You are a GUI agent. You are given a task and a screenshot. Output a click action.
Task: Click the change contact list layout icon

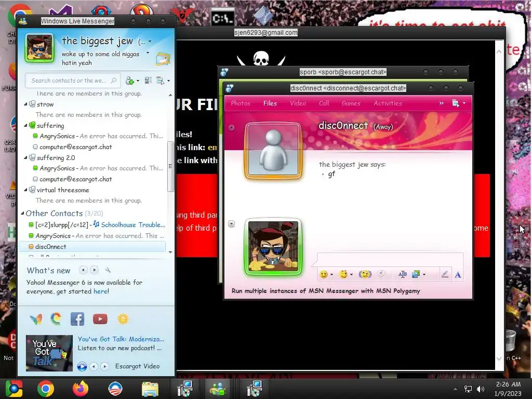pyautogui.click(x=148, y=81)
